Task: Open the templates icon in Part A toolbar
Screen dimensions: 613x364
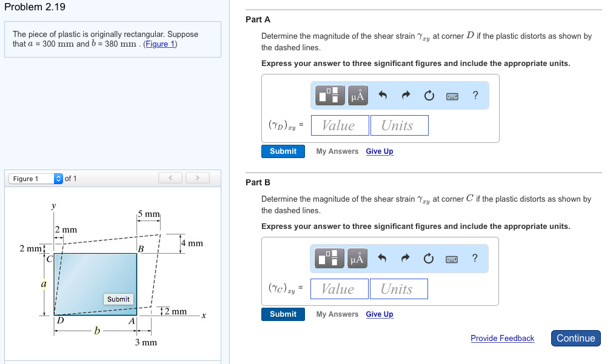Action: pyautogui.click(x=330, y=95)
